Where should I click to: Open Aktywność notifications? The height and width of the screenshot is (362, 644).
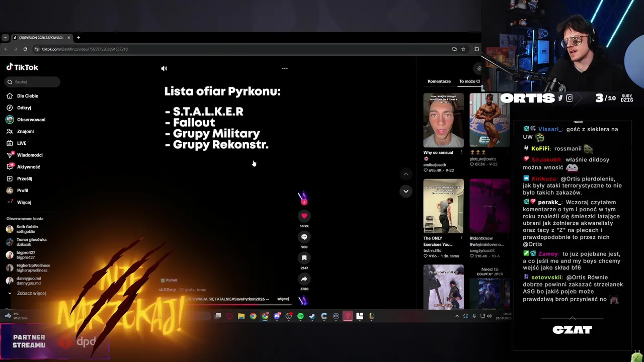[x=23, y=167]
